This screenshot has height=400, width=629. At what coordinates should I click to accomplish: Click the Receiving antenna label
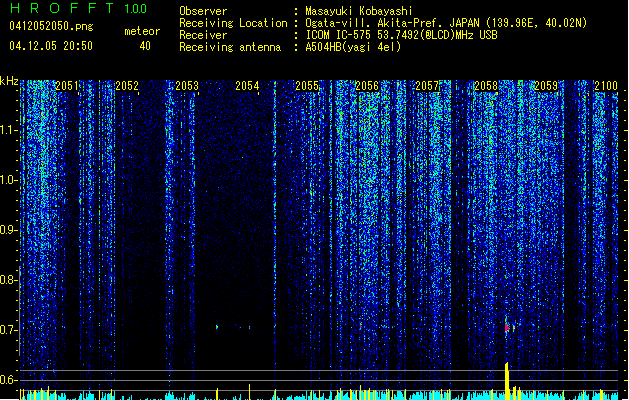[230, 47]
